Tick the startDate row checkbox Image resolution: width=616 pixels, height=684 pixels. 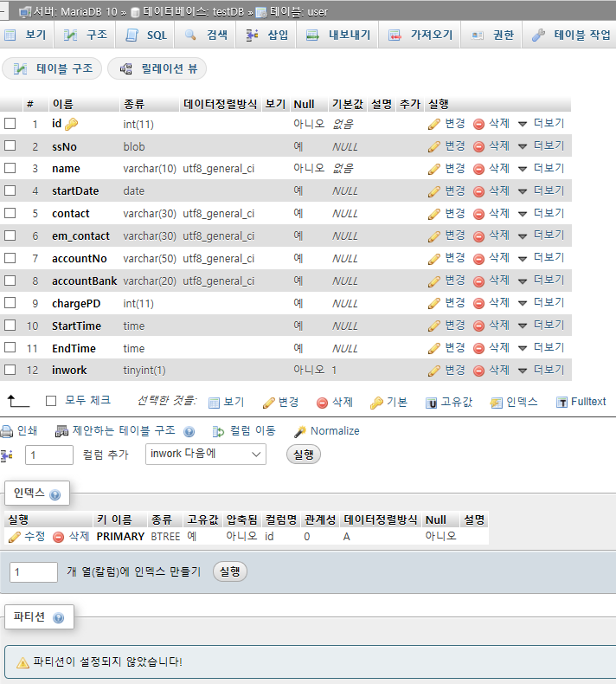coord(10,190)
